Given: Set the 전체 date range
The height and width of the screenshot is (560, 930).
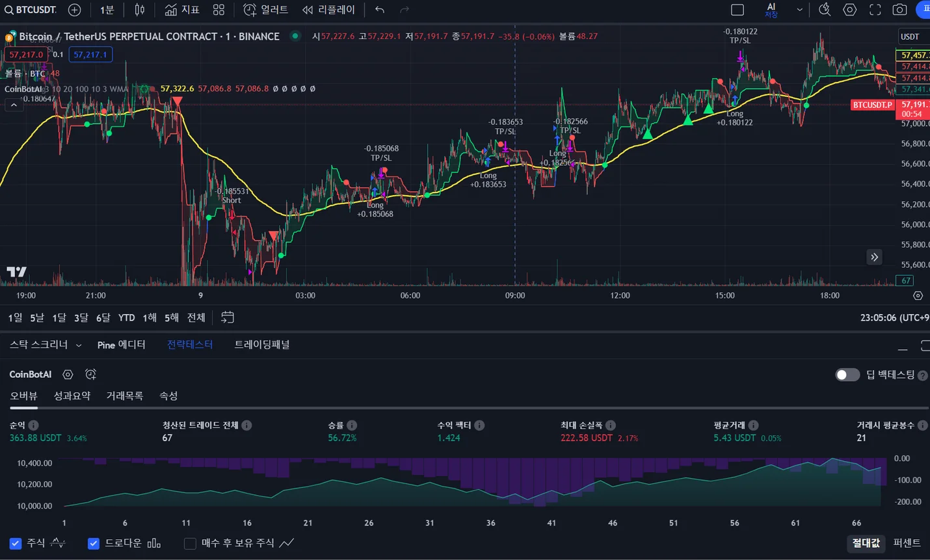Looking at the screenshot, I should click(x=196, y=317).
